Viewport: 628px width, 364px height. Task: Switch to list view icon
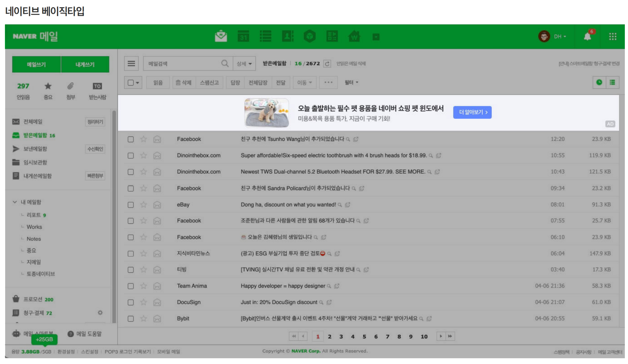click(x=612, y=82)
